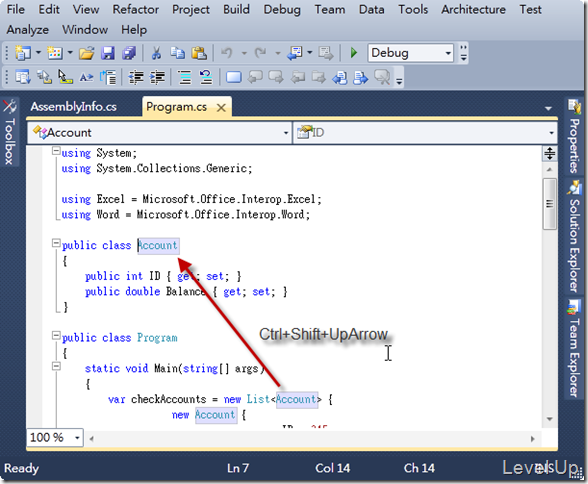Switch to the AssemblyInfo.cs tab
Screen dimensions: 588x484
tap(74, 107)
